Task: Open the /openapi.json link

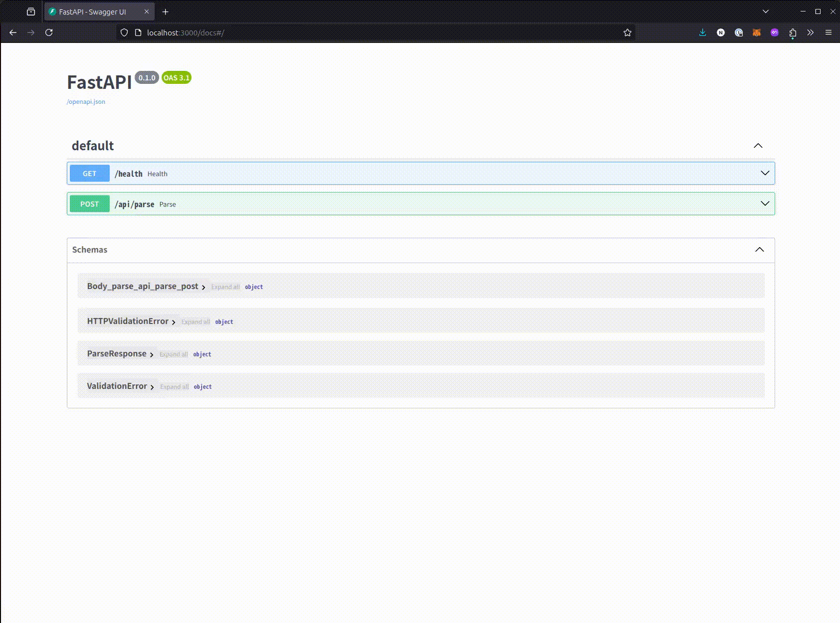Action: tap(86, 101)
